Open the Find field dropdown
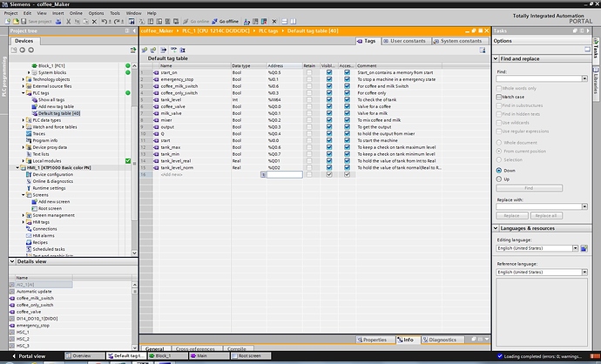This screenshot has height=364, width=601. 584,78
